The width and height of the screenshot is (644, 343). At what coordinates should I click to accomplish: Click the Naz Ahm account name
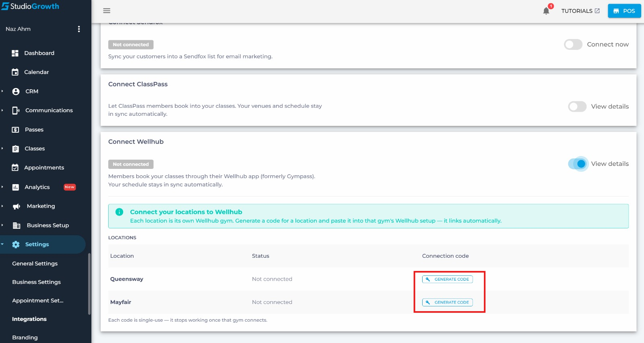tap(18, 29)
